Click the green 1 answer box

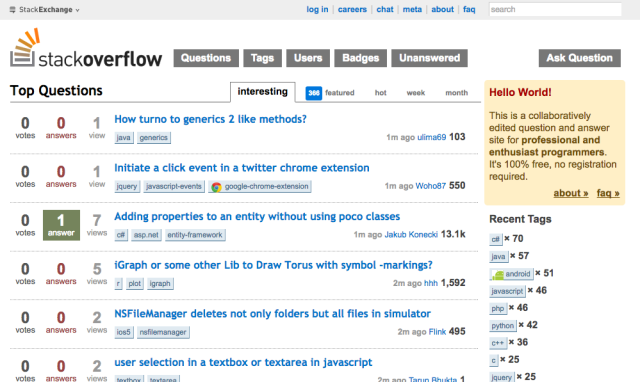61,225
